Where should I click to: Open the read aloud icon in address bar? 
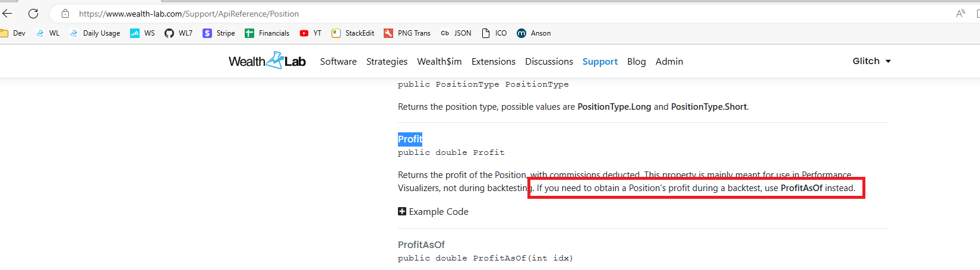pos(960,14)
